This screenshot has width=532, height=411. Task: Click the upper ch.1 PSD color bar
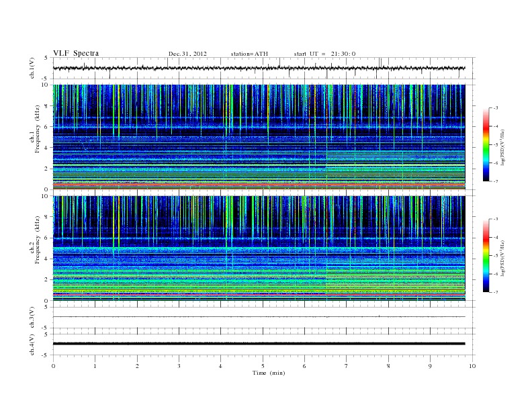(486, 145)
